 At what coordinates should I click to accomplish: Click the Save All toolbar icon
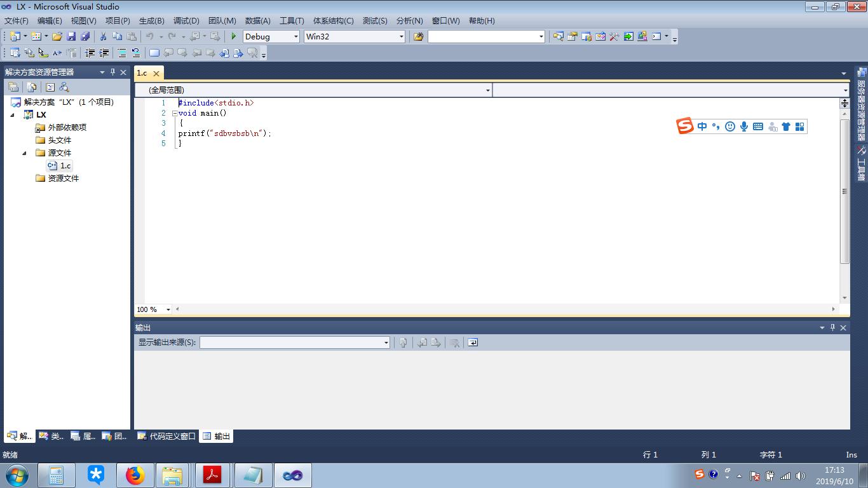coord(85,36)
